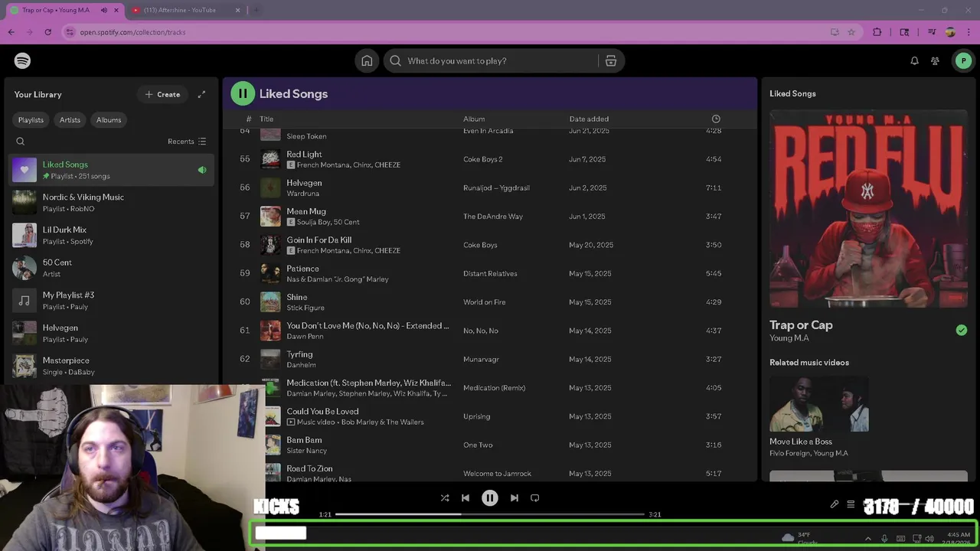This screenshot has height=551, width=980.
Task: Open lyrics microphone icon in player bar
Action: (x=835, y=504)
